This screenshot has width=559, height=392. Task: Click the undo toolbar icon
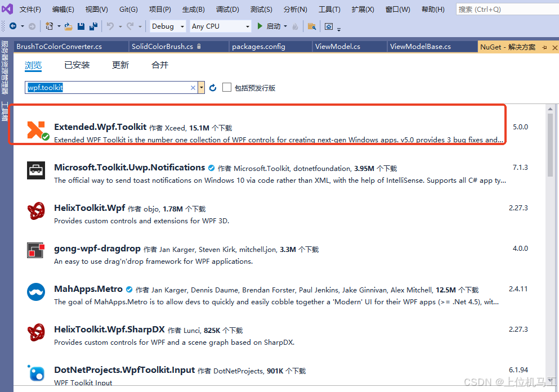[x=110, y=26]
